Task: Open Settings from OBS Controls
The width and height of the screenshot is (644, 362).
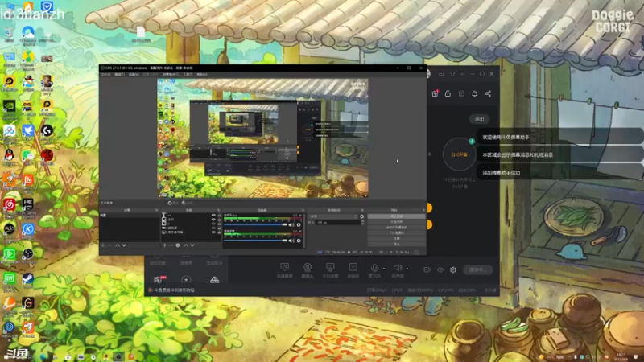Action: [396, 238]
